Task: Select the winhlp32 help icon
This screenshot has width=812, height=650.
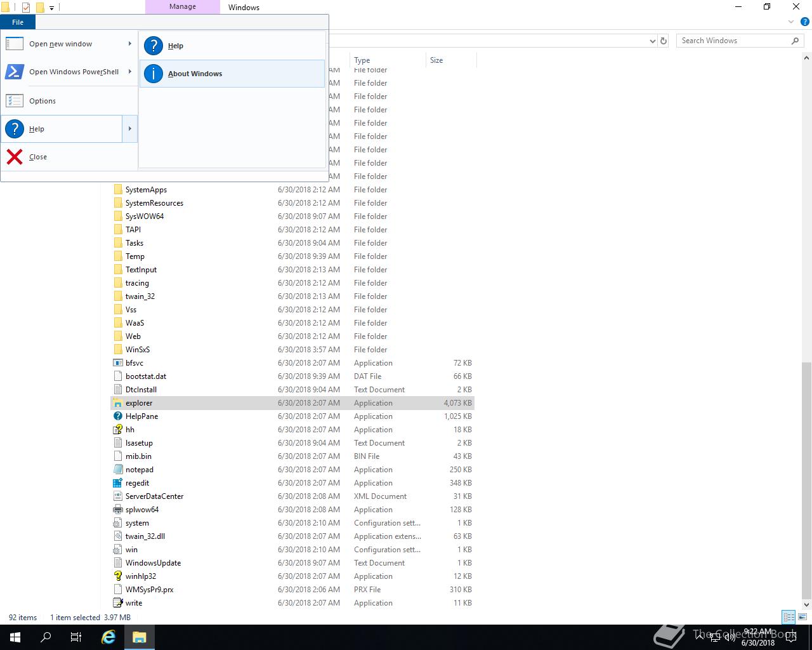Action: point(118,576)
